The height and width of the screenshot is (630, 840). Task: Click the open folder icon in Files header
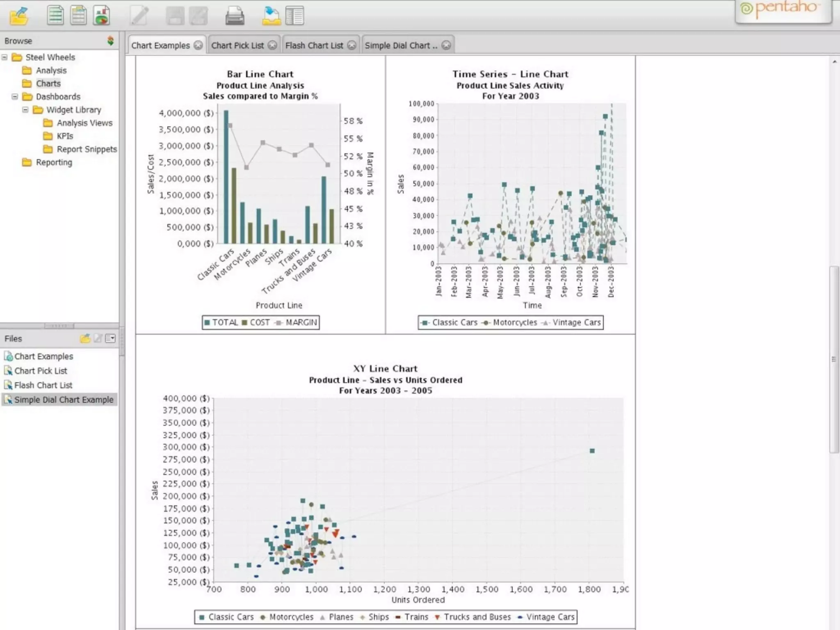tap(85, 338)
